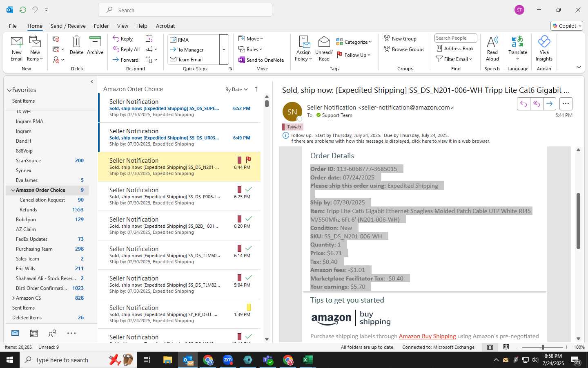Open the Help tab
The height and width of the screenshot is (368, 588).
(x=142, y=26)
